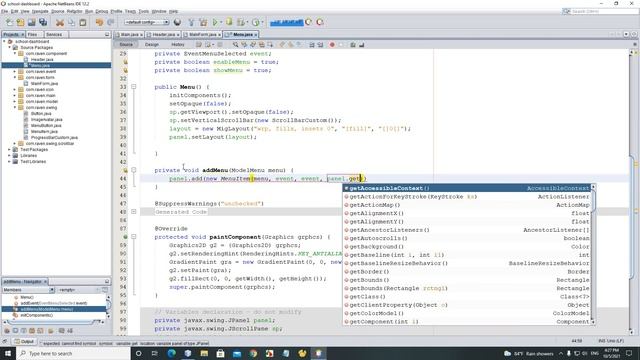Switch to the Services panel tab

point(54,35)
